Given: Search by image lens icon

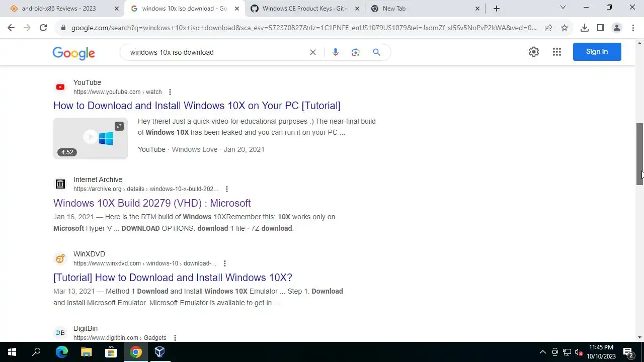Looking at the screenshot, I should coord(356,52).
